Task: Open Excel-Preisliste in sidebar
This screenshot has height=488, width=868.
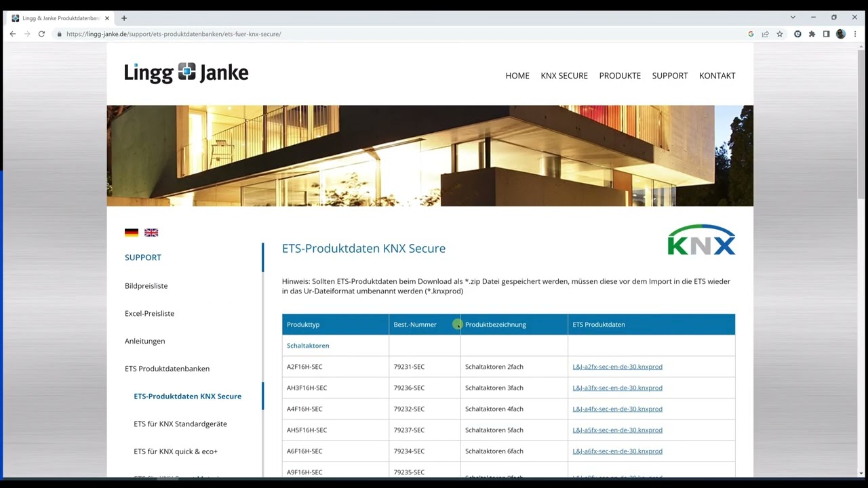Action: [149, 314]
